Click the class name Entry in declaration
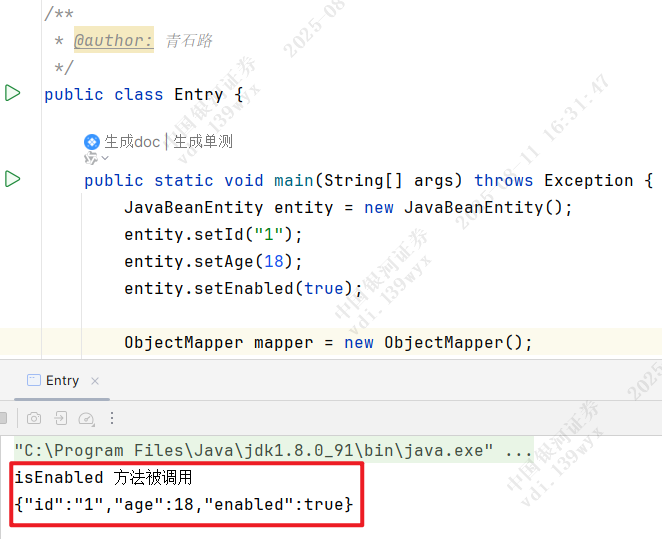 (x=198, y=95)
